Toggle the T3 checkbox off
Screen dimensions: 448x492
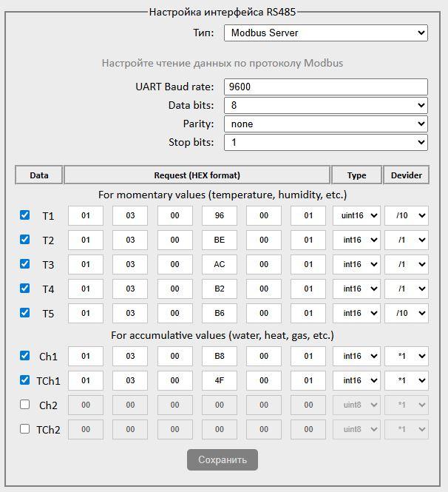(x=25, y=264)
